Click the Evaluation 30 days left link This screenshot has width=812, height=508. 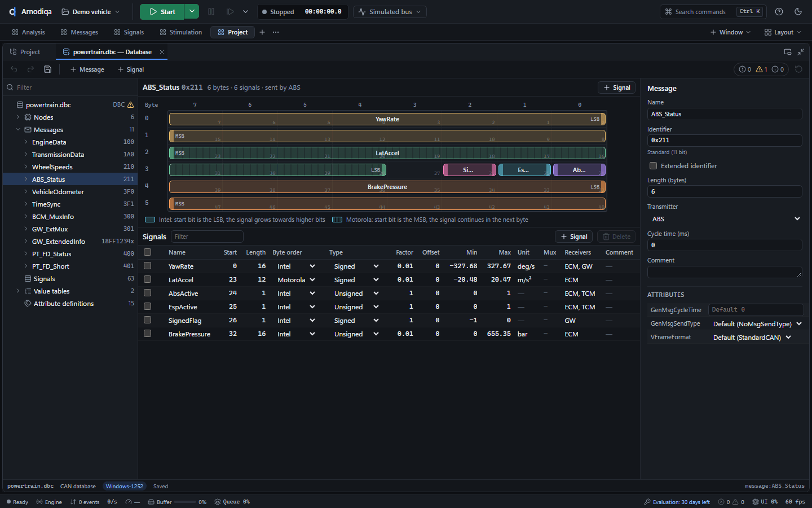coord(677,502)
